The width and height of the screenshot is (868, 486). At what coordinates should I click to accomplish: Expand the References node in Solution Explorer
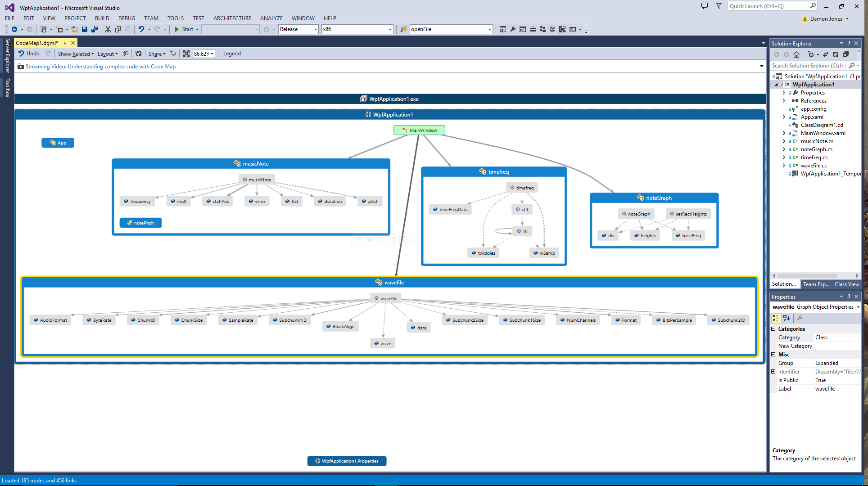pos(784,100)
